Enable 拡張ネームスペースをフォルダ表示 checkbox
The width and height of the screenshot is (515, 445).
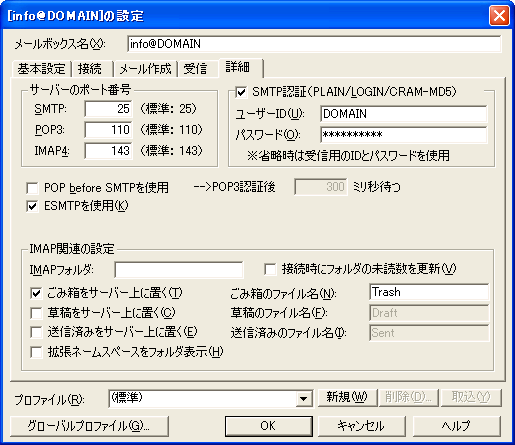click(36, 352)
